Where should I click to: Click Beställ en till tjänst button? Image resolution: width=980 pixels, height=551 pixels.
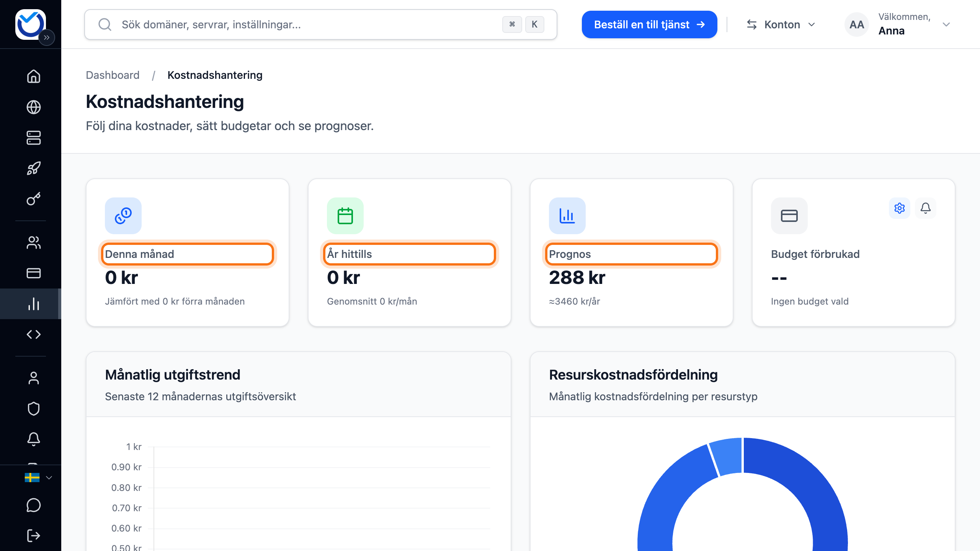point(650,24)
